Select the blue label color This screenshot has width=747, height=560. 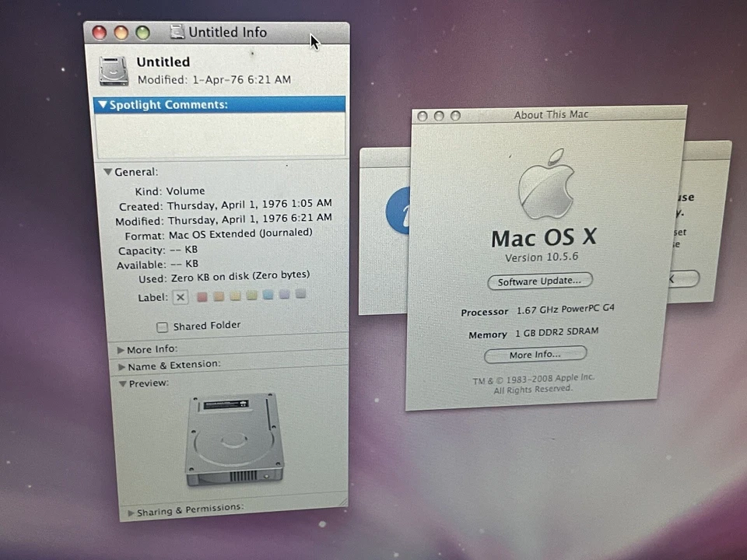[268, 296]
